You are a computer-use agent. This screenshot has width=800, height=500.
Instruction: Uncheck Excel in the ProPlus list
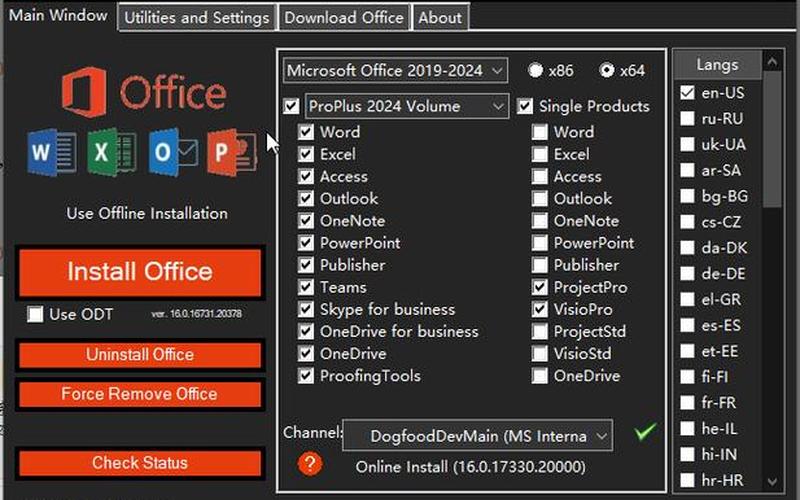tap(306, 154)
